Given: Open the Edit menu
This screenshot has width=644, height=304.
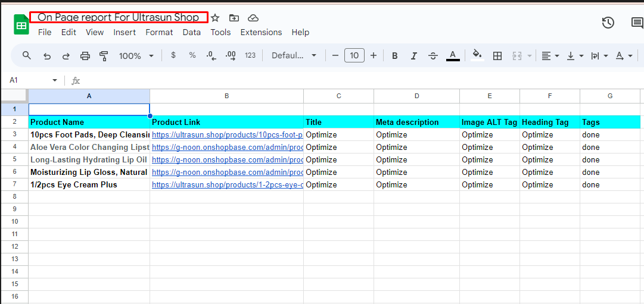Looking at the screenshot, I should (69, 32).
